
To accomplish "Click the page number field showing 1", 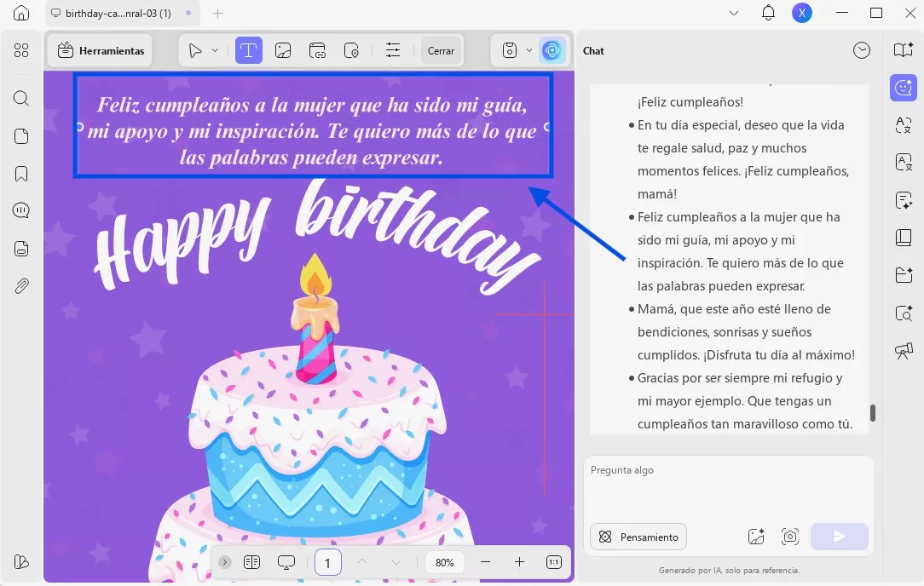I will pos(327,562).
